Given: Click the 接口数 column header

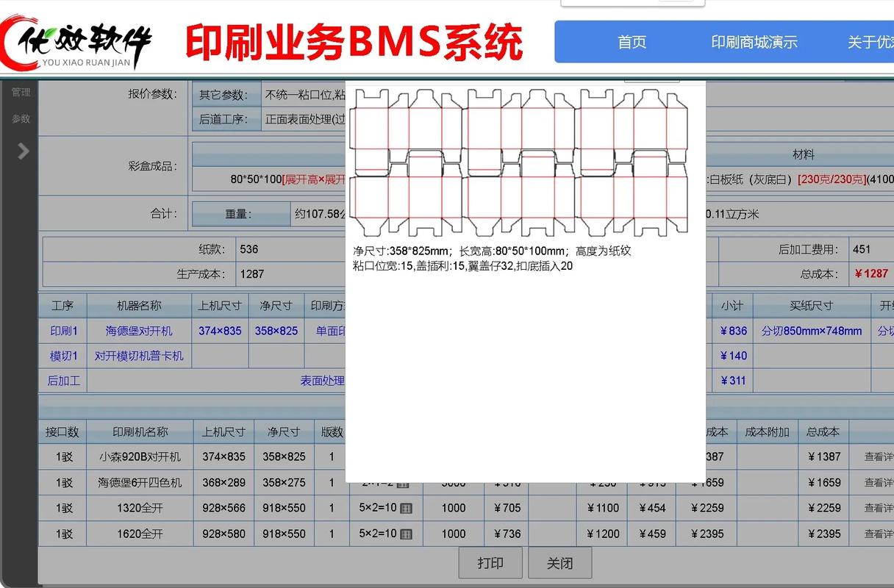Looking at the screenshot, I should (62, 432).
